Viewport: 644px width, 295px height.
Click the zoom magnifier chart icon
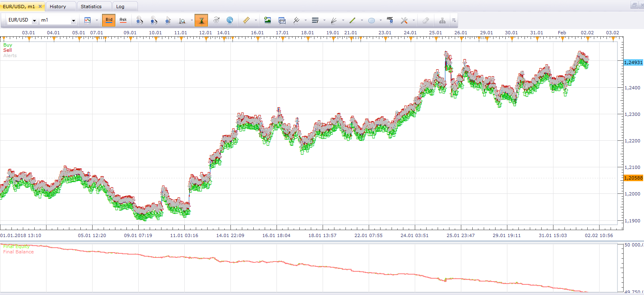pyautogui.click(x=182, y=20)
